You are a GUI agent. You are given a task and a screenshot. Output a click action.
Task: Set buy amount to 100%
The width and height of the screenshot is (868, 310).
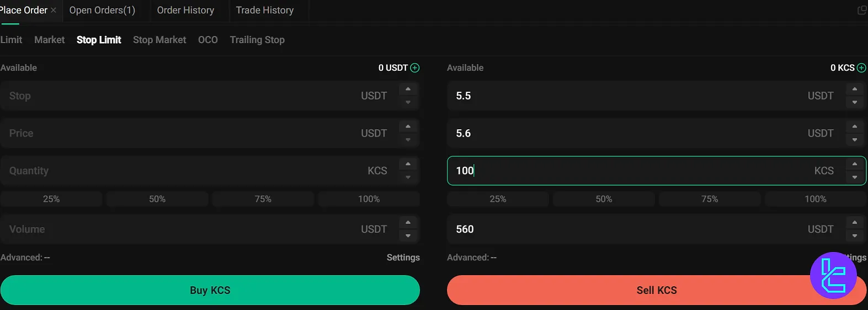[369, 199]
